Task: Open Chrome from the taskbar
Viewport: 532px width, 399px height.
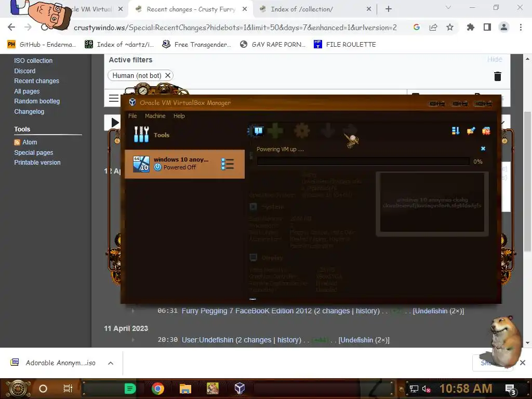Action: click(x=158, y=389)
